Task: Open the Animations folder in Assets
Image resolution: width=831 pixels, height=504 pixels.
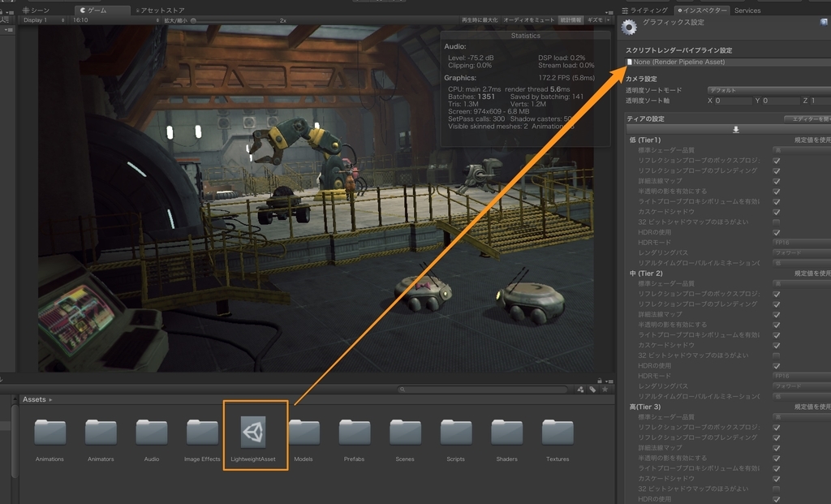Action: pyautogui.click(x=50, y=433)
